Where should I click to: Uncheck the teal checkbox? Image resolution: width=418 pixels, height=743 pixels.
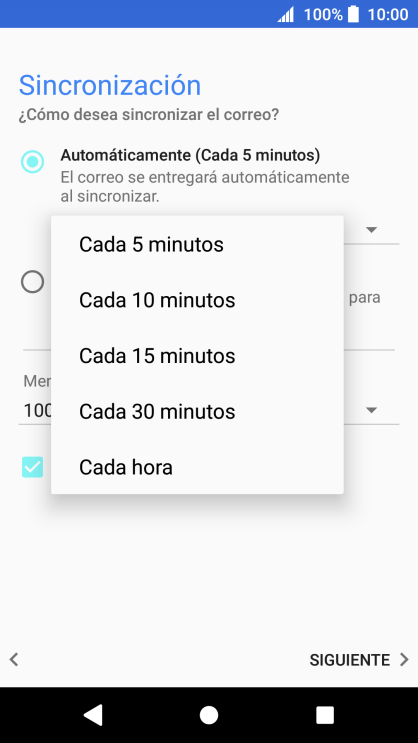33,467
